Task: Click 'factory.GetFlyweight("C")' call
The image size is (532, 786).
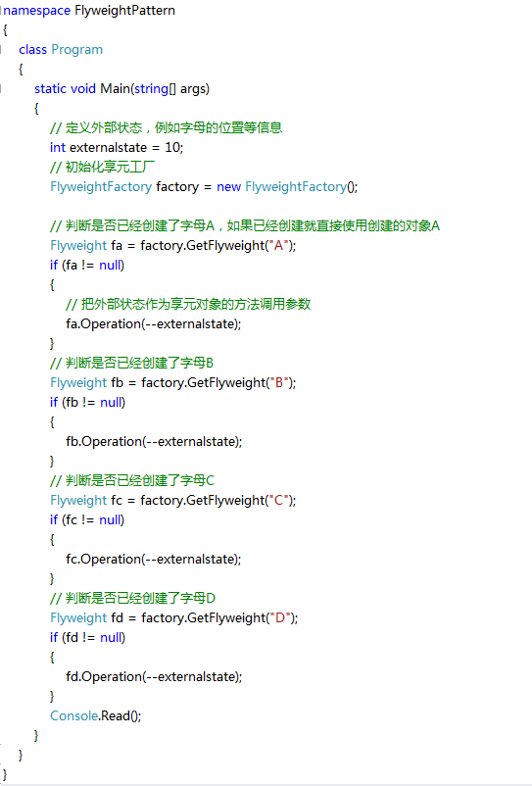Action: point(217,500)
